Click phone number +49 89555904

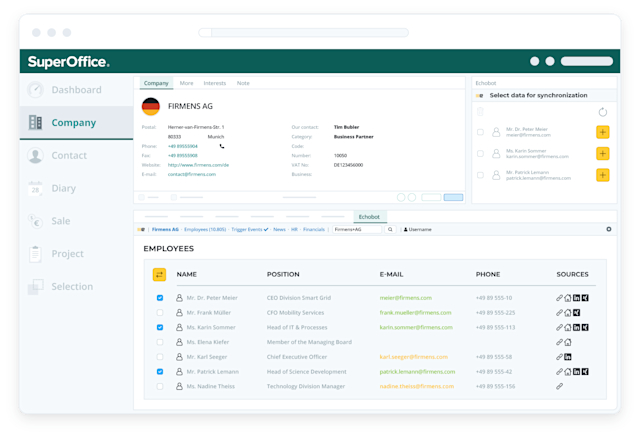coord(183,146)
